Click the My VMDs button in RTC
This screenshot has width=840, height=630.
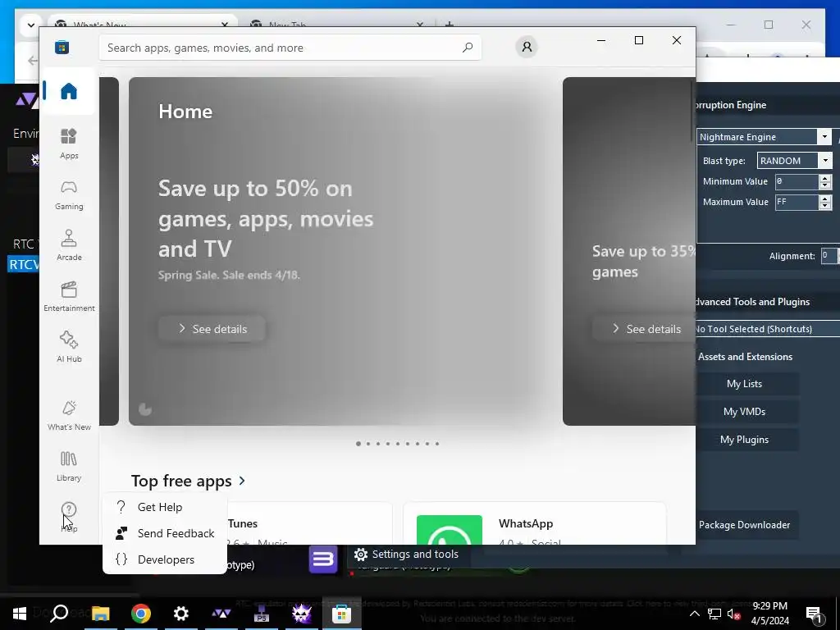tap(744, 412)
